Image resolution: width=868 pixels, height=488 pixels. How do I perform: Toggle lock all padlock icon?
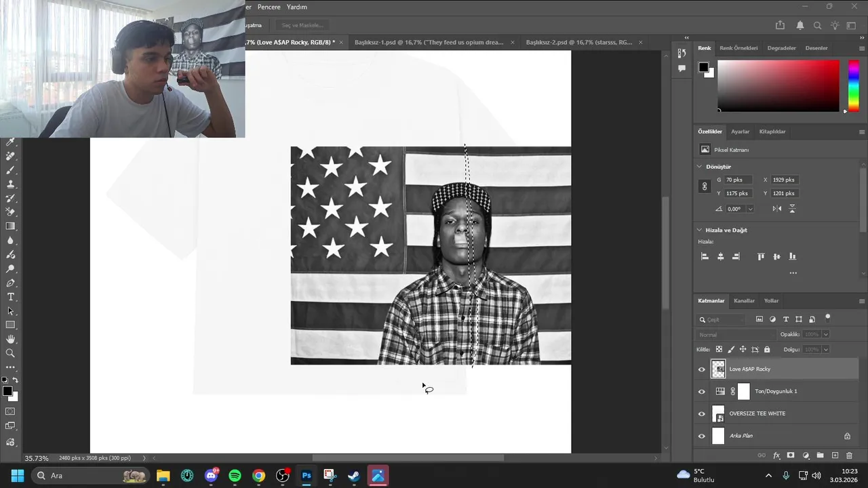point(767,349)
